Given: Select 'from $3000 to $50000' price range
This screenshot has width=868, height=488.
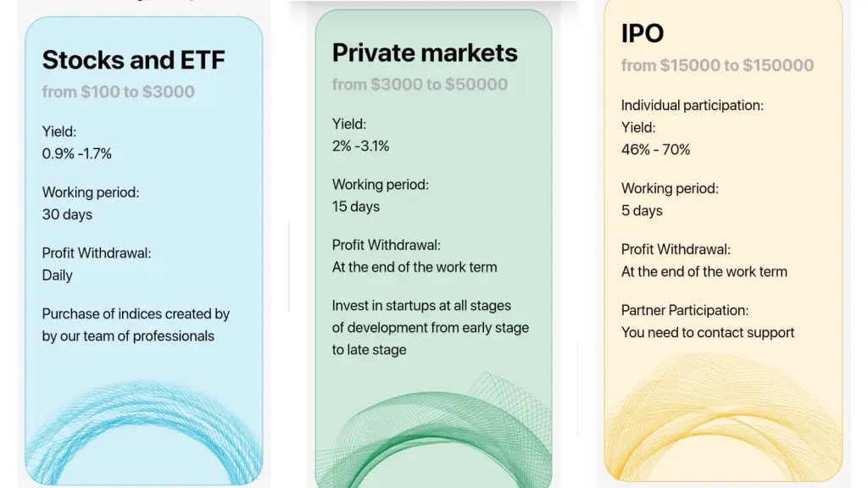Looking at the screenshot, I should pyautogui.click(x=420, y=85).
